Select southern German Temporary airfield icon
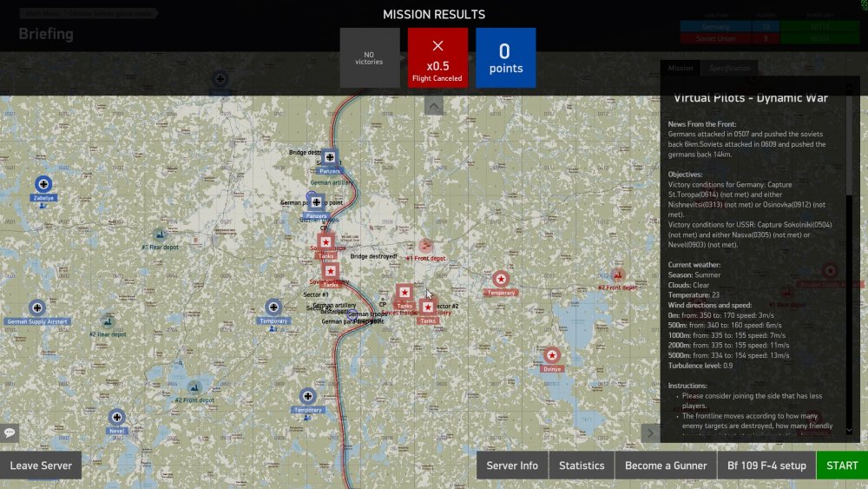This screenshot has height=489, width=868. click(x=308, y=396)
